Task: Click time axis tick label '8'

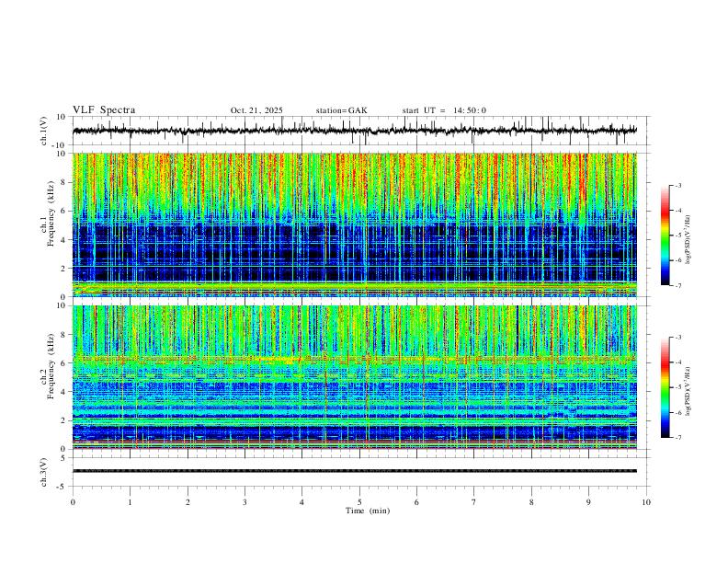Action: point(531,502)
